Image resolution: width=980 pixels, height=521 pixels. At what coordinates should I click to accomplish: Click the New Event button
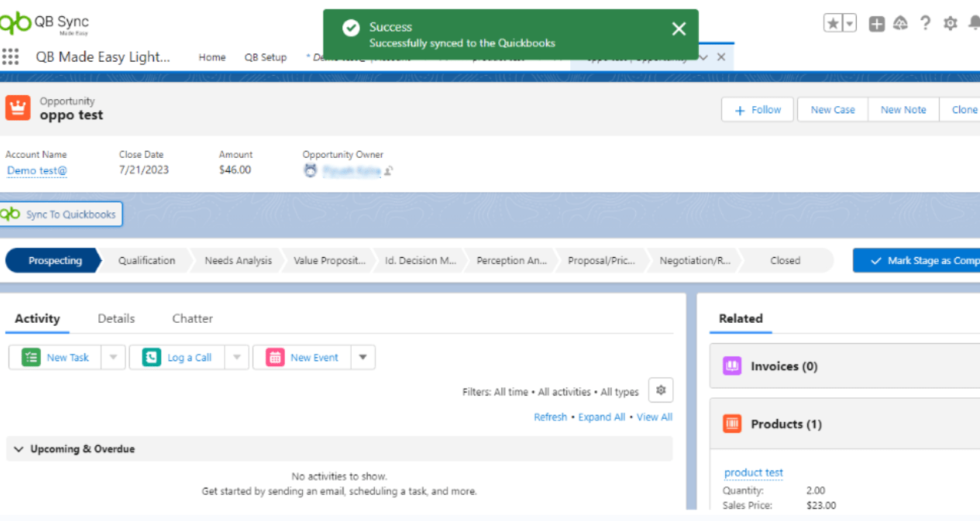pyautogui.click(x=302, y=358)
